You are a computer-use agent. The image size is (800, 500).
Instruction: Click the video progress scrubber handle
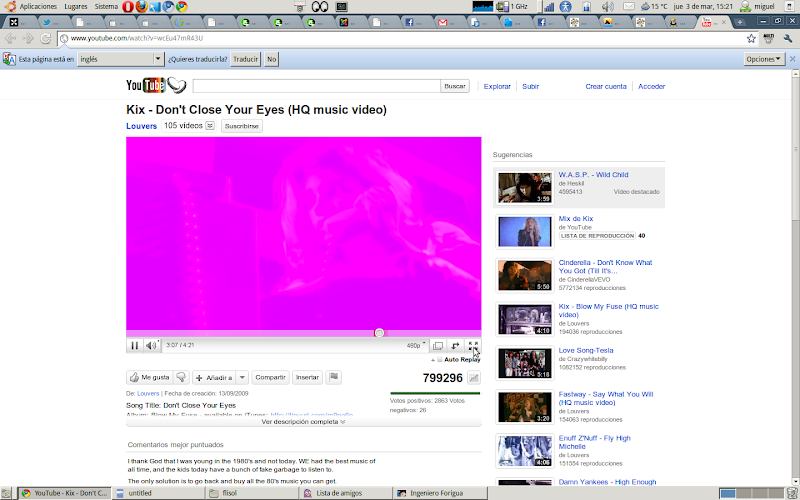pos(379,333)
